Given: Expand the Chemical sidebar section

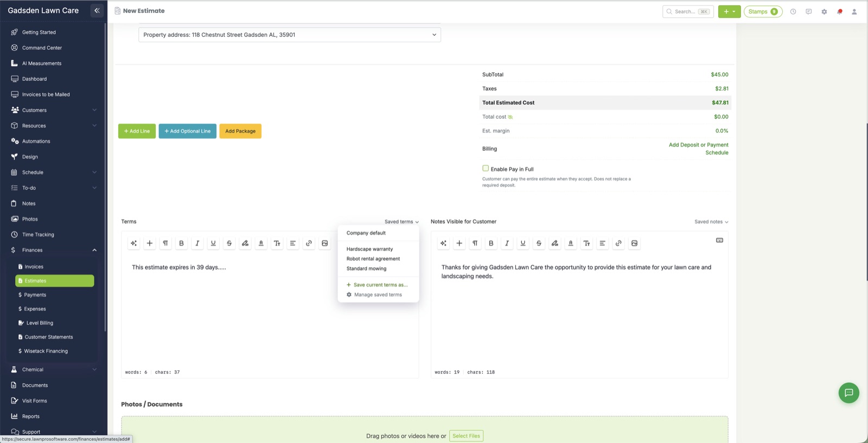Looking at the screenshot, I should point(54,370).
